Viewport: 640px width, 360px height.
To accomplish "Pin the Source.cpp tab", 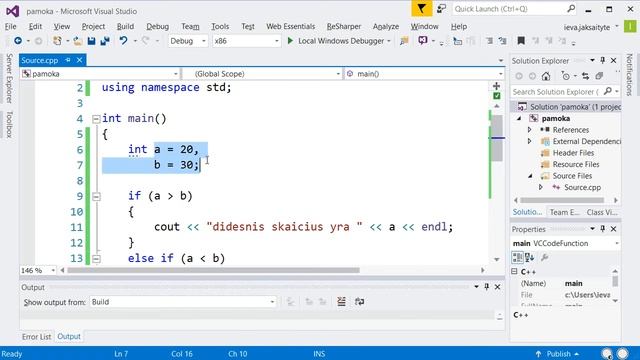I will (68, 60).
